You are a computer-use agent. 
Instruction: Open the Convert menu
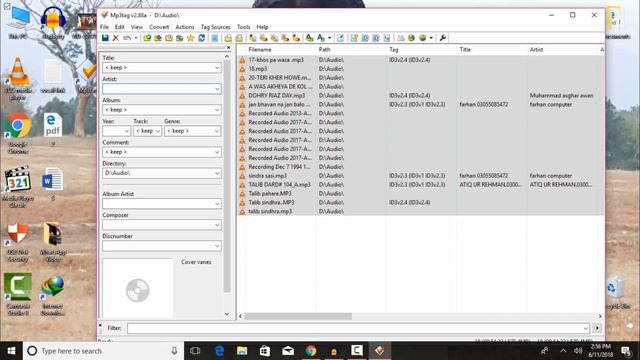point(159,27)
